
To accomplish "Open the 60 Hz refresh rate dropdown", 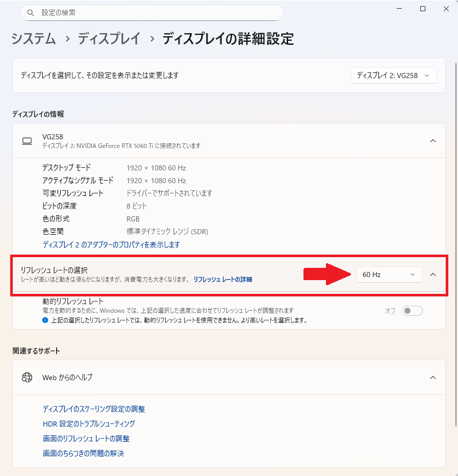I will click(389, 274).
